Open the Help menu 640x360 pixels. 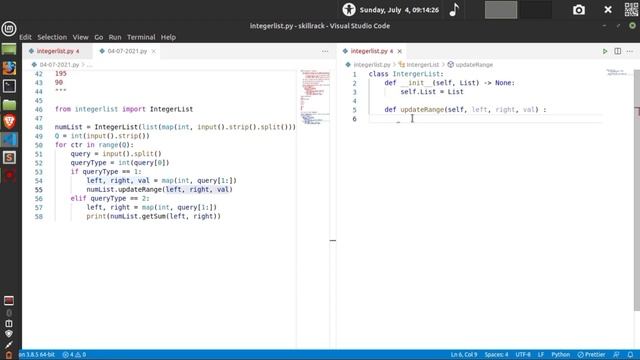[x=168, y=37]
